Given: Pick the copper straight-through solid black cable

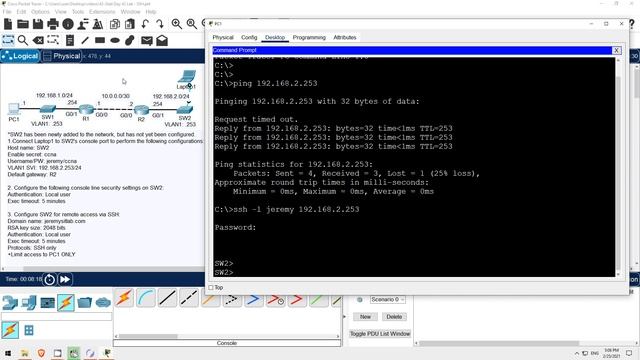Looking at the screenshot, I should (x=167, y=298).
